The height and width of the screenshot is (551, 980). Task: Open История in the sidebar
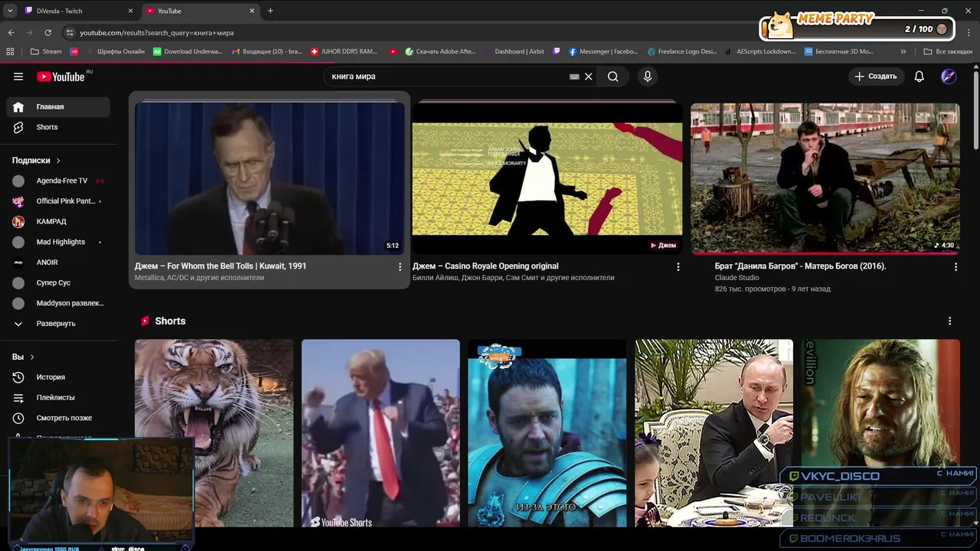pos(58,377)
